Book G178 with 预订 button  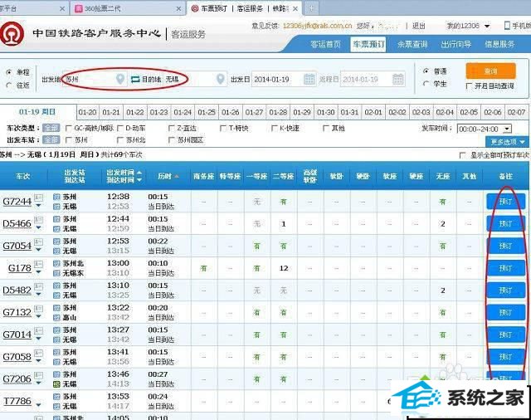pos(505,268)
